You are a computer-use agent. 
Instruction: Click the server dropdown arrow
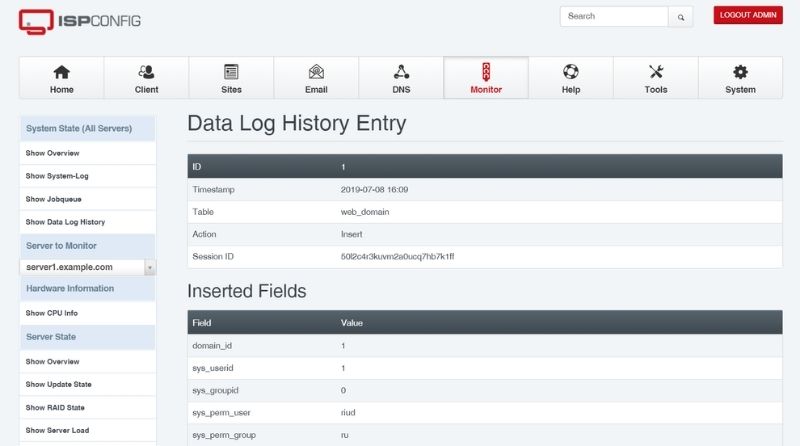(x=150, y=267)
